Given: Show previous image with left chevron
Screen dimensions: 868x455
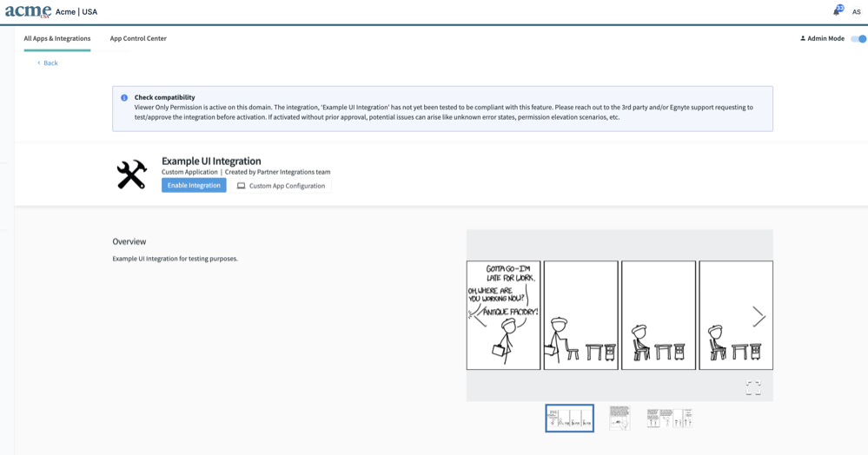Looking at the screenshot, I should (x=480, y=316).
